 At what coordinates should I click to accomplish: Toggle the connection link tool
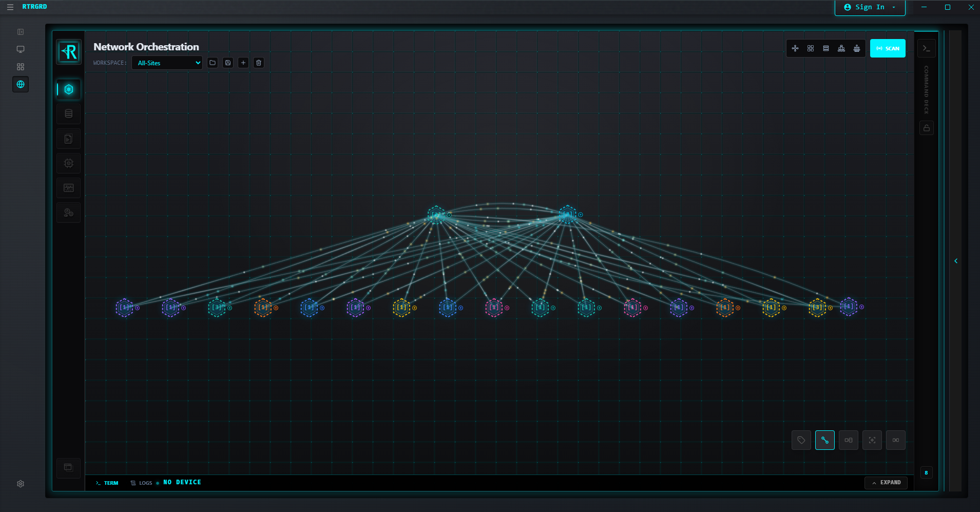pos(825,440)
